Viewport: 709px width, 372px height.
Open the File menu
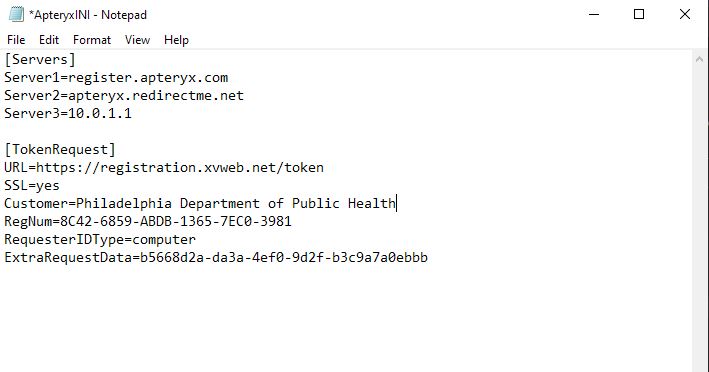pyautogui.click(x=16, y=40)
